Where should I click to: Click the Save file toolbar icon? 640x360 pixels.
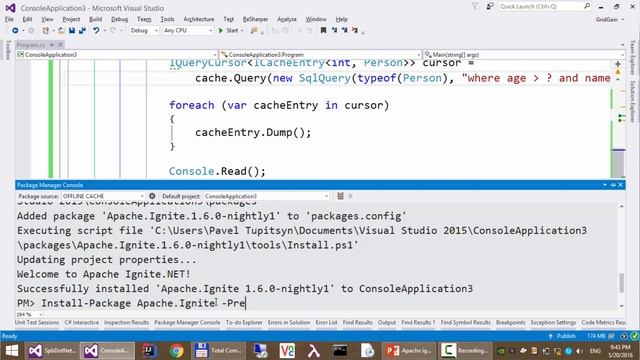72,31
